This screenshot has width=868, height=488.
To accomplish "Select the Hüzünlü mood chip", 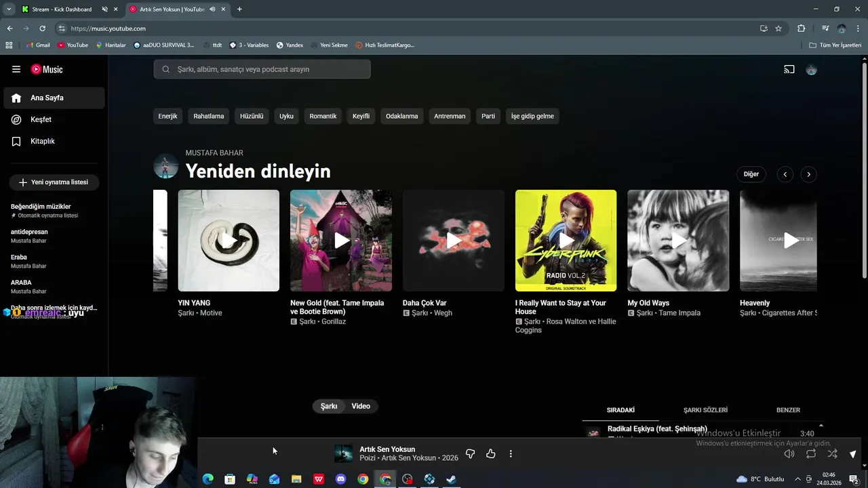I will tap(252, 116).
